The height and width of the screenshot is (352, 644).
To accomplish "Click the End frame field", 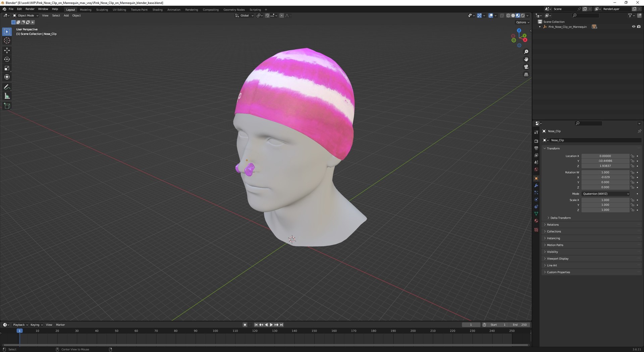I will point(520,325).
